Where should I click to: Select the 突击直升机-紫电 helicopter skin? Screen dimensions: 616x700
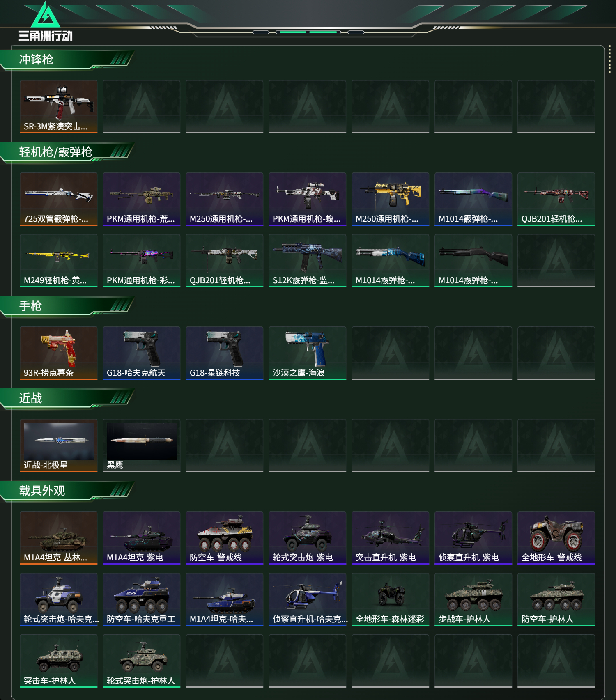(x=391, y=538)
